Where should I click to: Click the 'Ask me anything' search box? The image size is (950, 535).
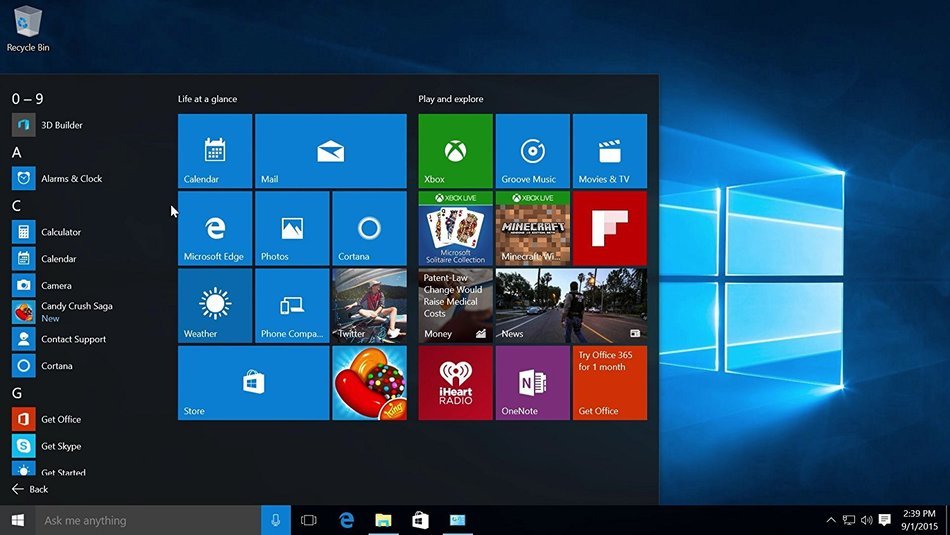pyautogui.click(x=148, y=520)
